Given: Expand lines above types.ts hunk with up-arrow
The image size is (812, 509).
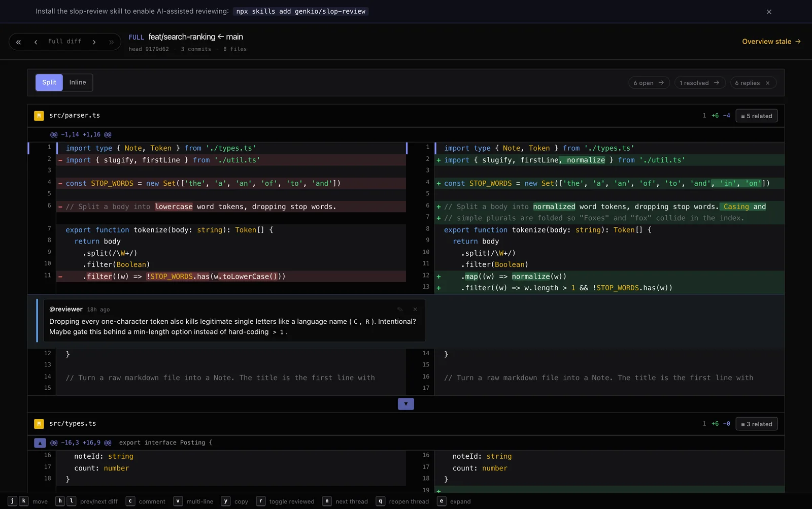Looking at the screenshot, I should [40, 443].
